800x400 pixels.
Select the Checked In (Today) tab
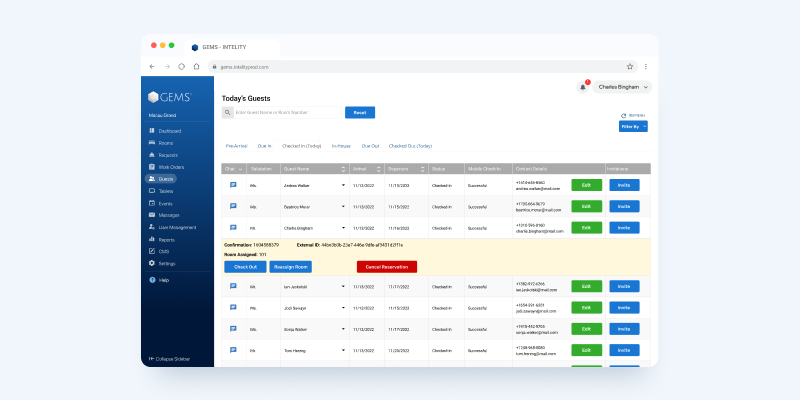pyautogui.click(x=302, y=146)
